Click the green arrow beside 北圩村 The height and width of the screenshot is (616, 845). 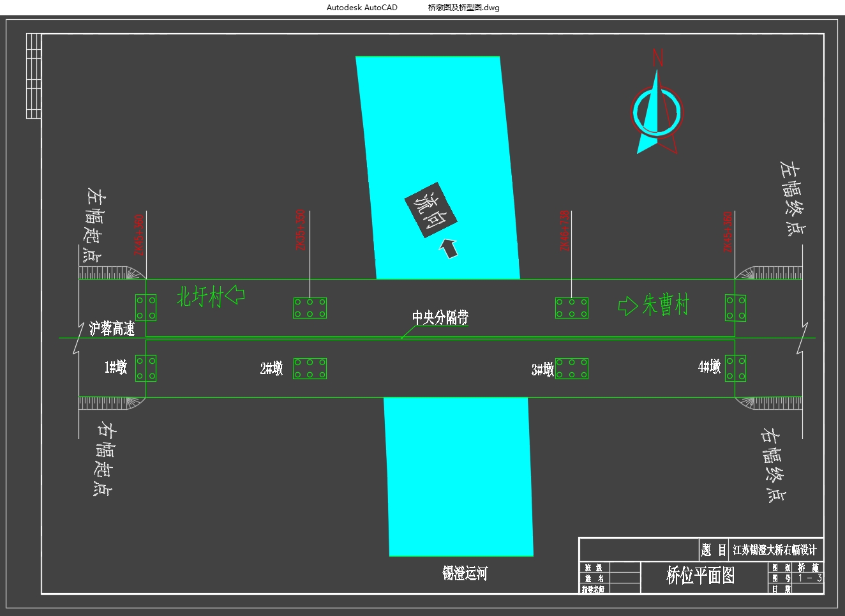[235, 294]
